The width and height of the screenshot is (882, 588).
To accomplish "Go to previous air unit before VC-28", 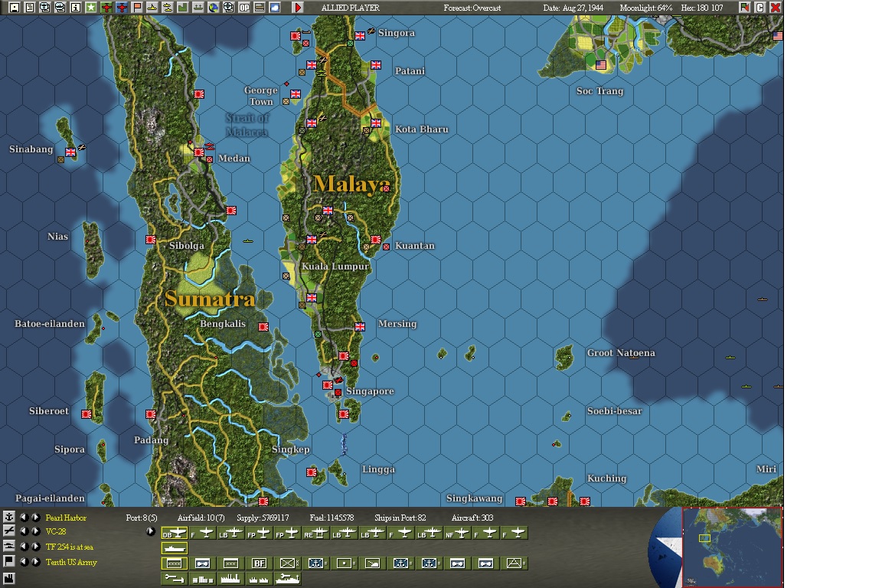I will [x=24, y=531].
